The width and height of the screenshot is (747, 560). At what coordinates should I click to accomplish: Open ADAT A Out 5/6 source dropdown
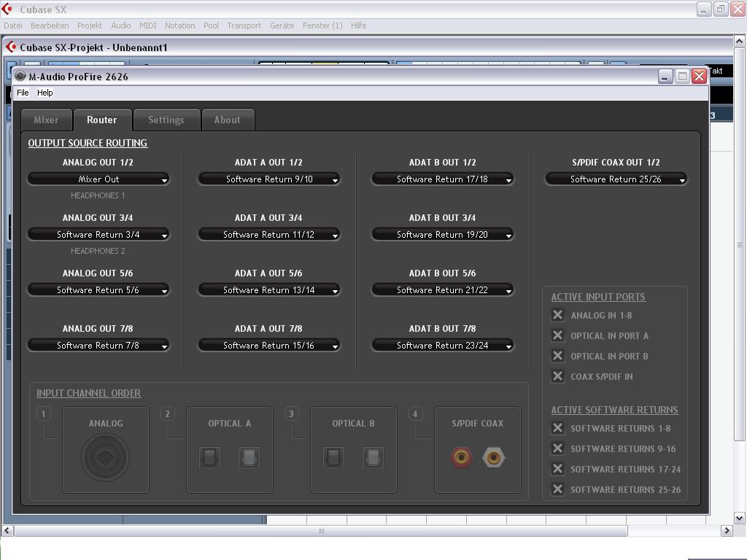(269, 290)
